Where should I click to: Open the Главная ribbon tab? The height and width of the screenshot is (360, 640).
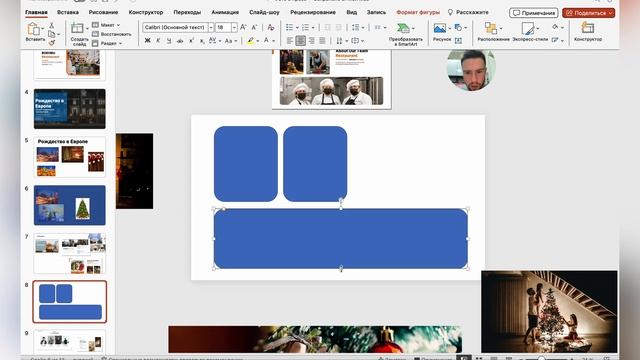(x=36, y=12)
